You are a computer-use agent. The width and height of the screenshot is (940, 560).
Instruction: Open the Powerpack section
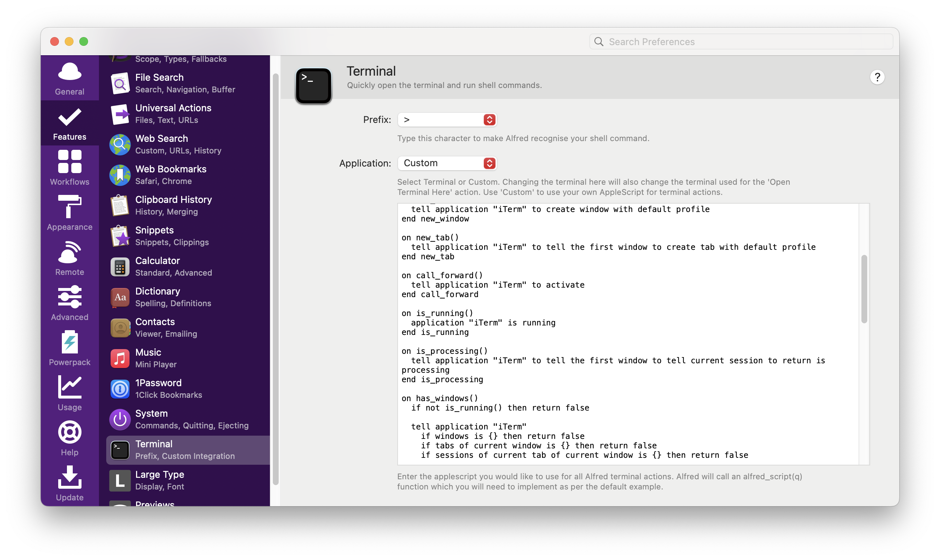pyautogui.click(x=69, y=348)
